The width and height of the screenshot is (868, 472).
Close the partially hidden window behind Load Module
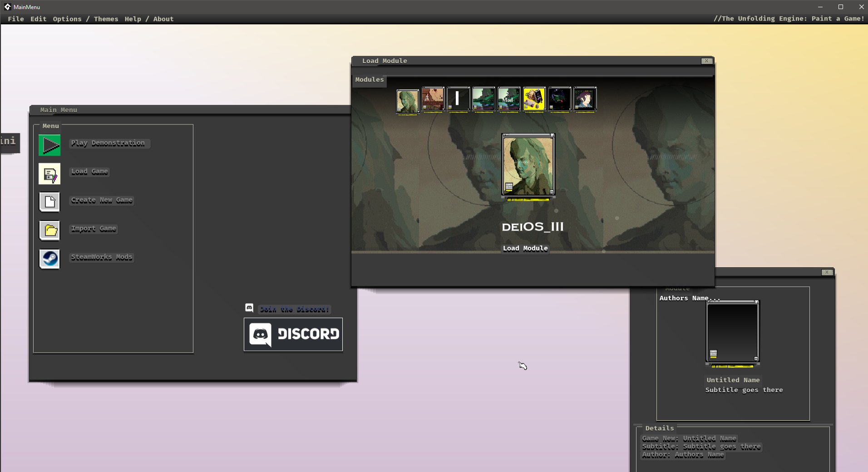pos(827,272)
